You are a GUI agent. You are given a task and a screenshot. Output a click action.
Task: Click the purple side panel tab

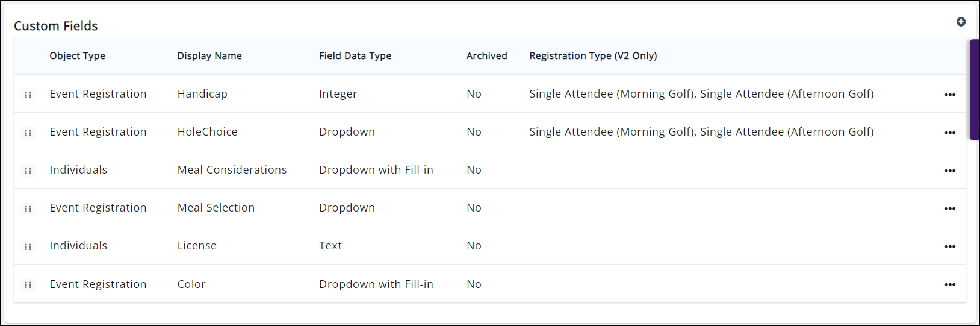point(975,90)
